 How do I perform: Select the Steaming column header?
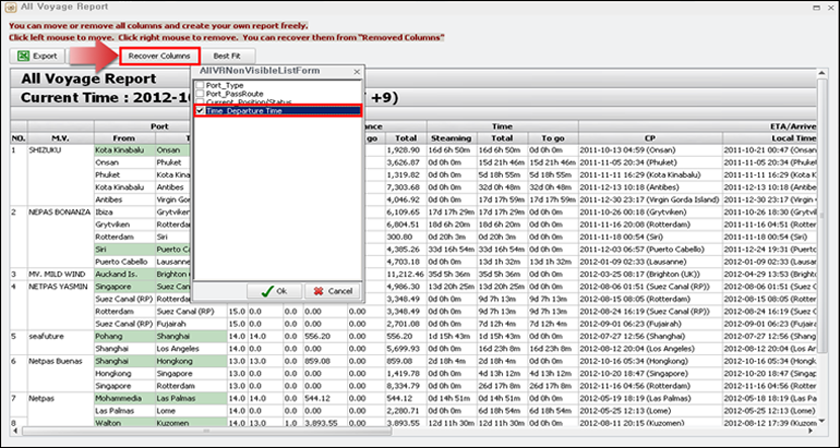coord(451,138)
